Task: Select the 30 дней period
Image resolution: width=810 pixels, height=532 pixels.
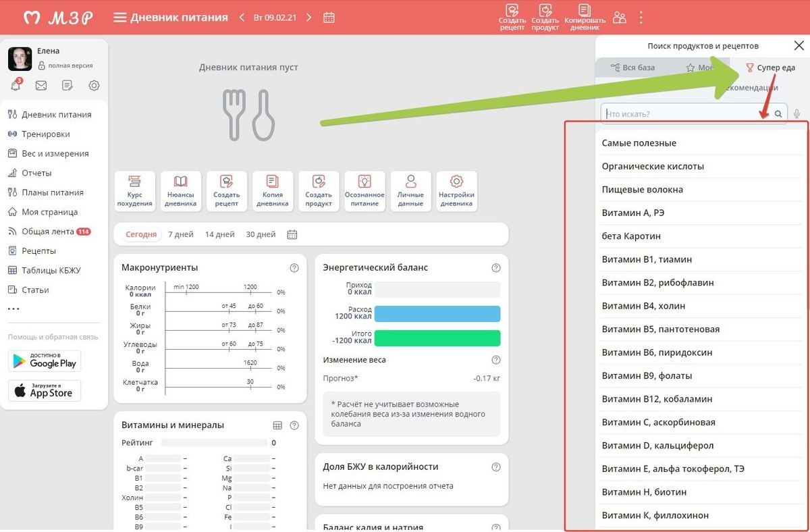Action: pos(261,234)
